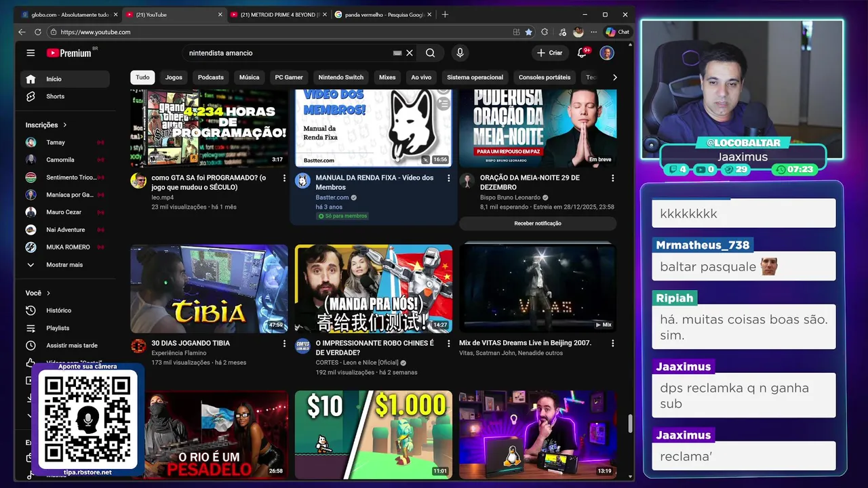
Task: Open browser extensions puzzle icon
Action: (x=545, y=32)
